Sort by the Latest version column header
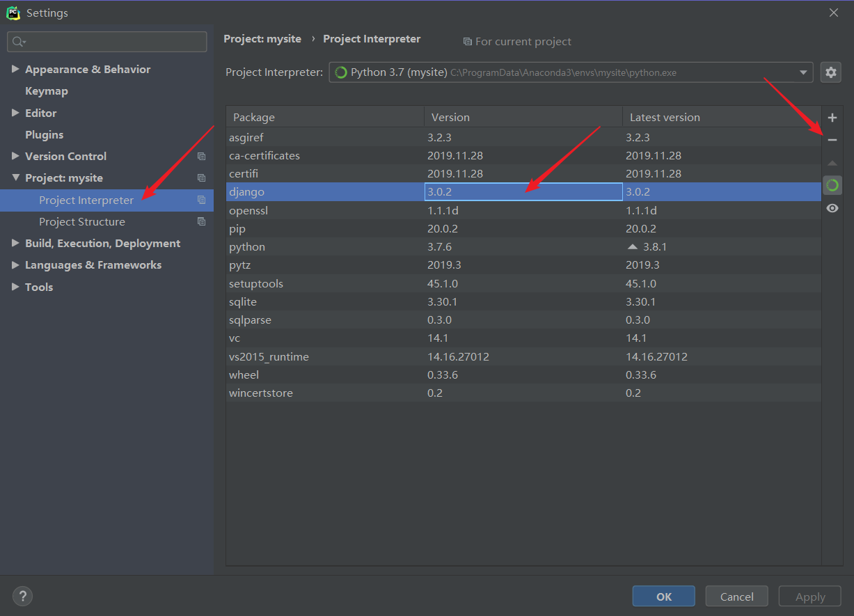This screenshot has width=854, height=616. 722,117
